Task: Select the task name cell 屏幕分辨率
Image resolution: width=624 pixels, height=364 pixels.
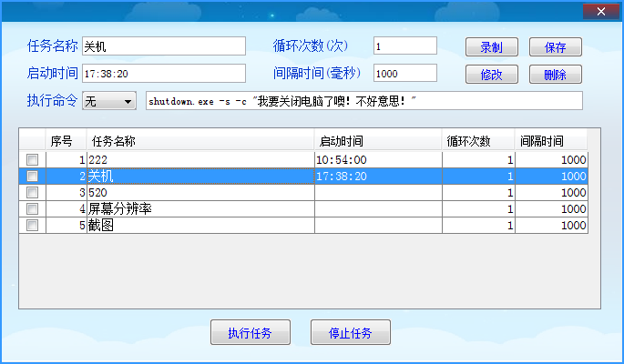Action: (200, 208)
